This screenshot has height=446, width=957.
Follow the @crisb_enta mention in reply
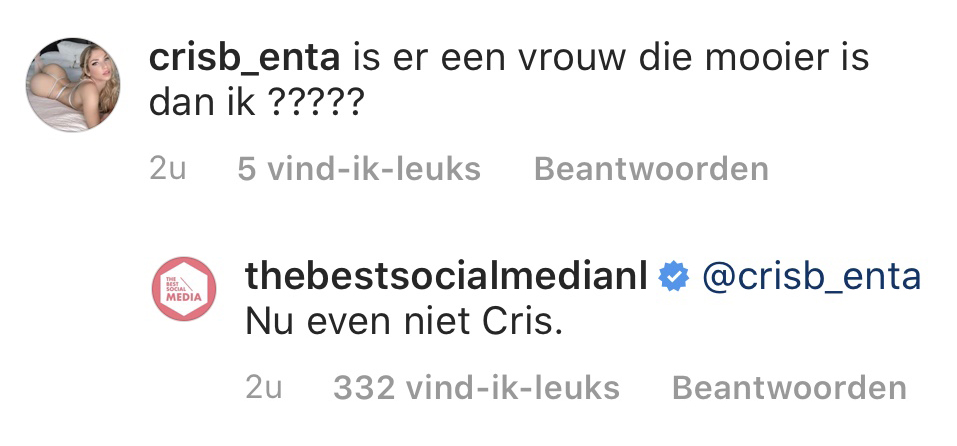click(812, 277)
